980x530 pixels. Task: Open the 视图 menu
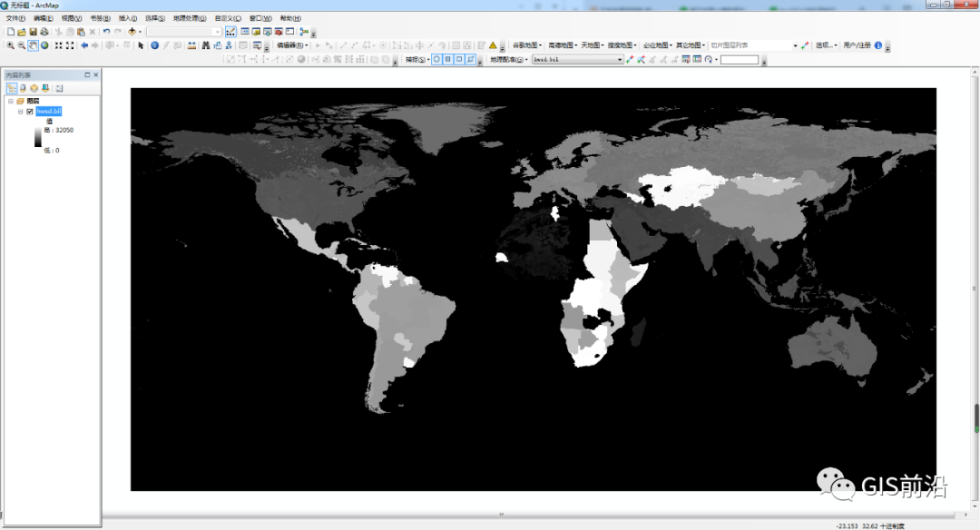click(72, 18)
